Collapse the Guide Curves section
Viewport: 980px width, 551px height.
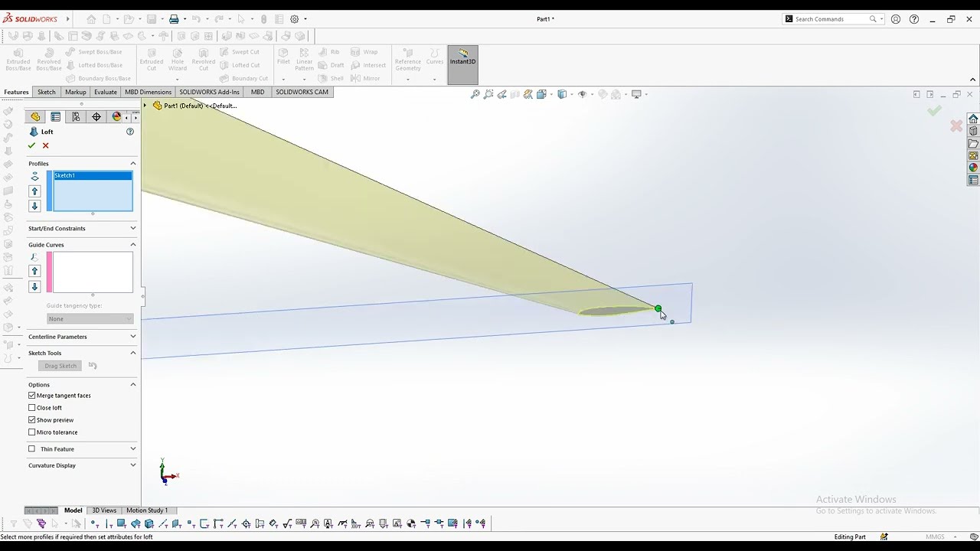point(132,245)
